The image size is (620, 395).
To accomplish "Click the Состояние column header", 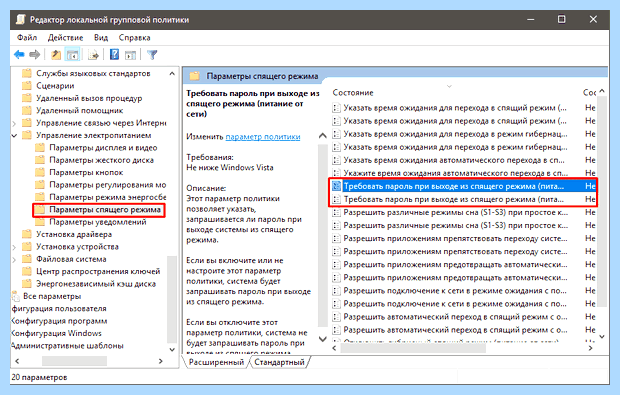I will tap(353, 93).
